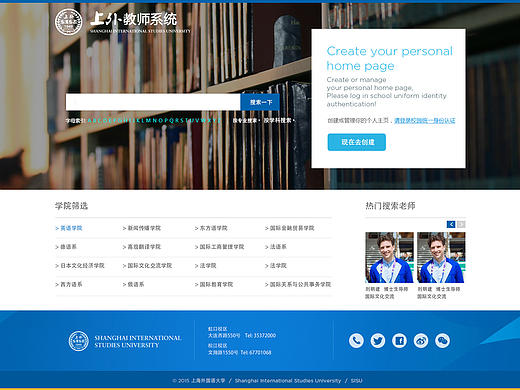Show previous popular teachers with left arrow
The height and width of the screenshot is (390, 520).
[451, 224]
